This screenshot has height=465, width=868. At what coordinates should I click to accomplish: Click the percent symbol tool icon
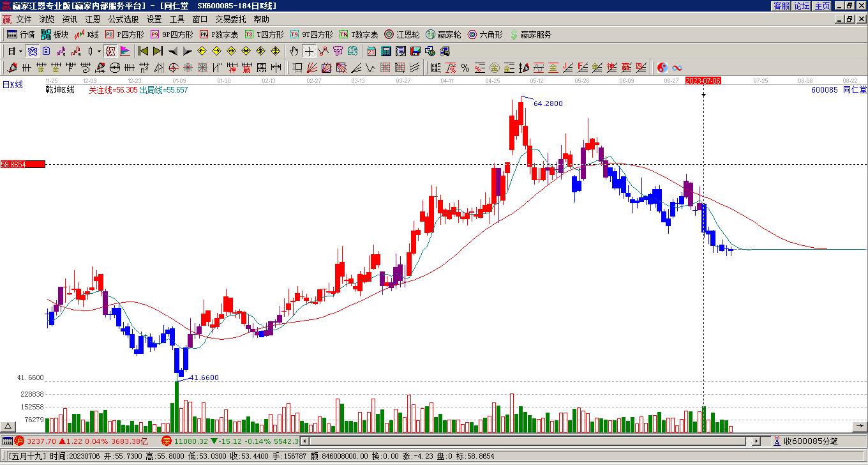(x=465, y=68)
